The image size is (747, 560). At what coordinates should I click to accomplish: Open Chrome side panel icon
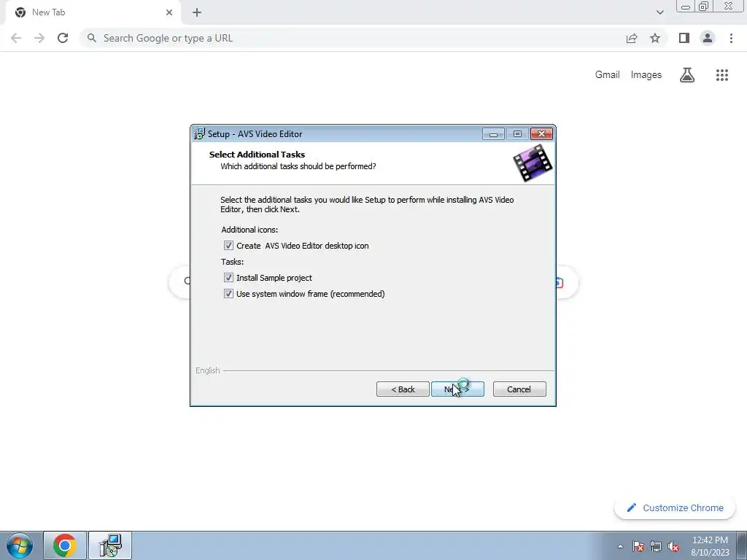coord(684,38)
